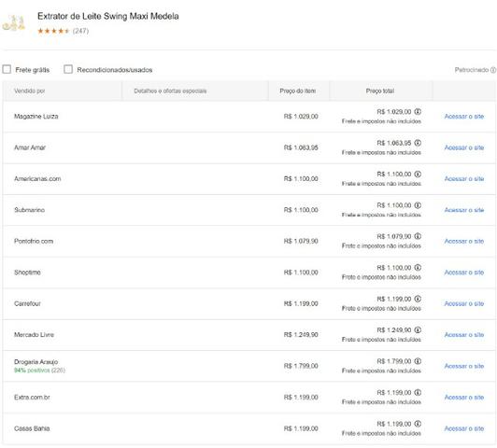Viewport: 497px width, 448px height.
Task: Select the Submarino seller name
Action: point(30,210)
